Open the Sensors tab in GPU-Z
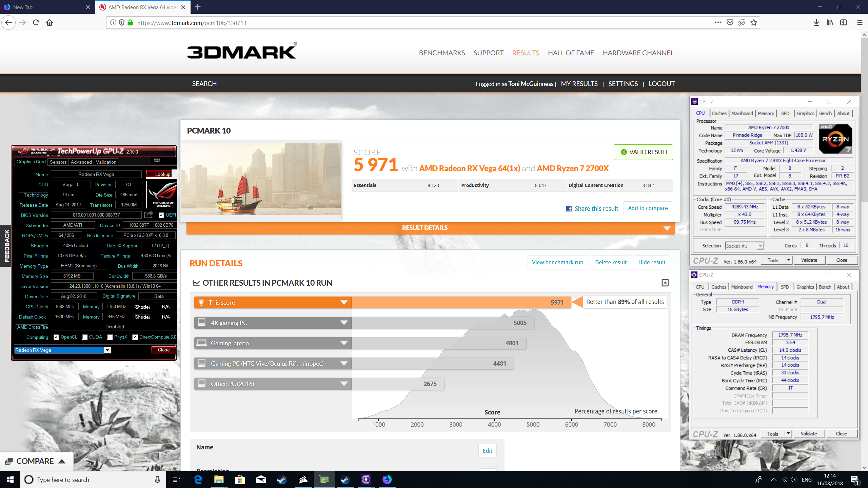868x488 pixels. pyautogui.click(x=58, y=162)
